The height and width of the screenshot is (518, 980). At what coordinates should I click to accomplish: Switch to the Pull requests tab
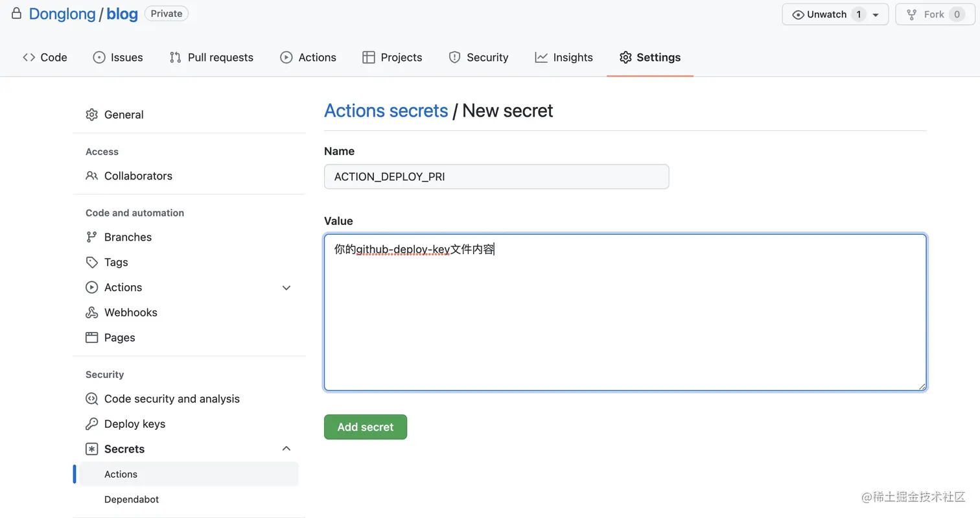[211, 57]
